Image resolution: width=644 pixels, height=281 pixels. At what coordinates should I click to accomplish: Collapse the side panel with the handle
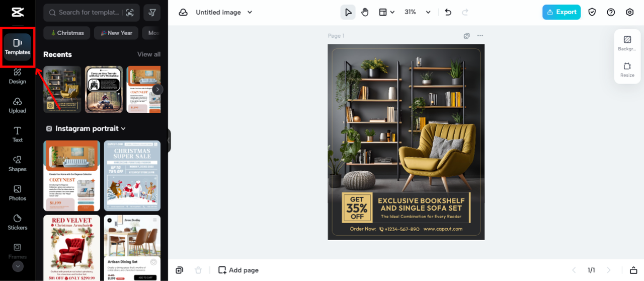click(x=169, y=140)
